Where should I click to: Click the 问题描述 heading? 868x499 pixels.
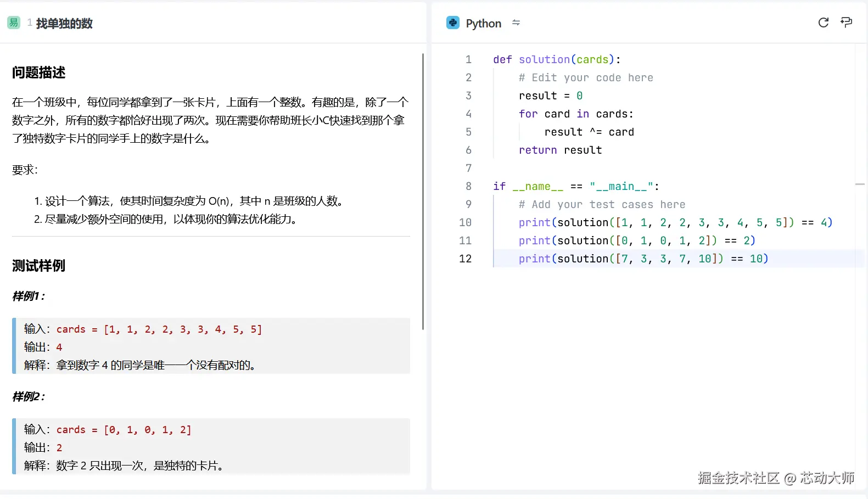click(x=39, y=72)
